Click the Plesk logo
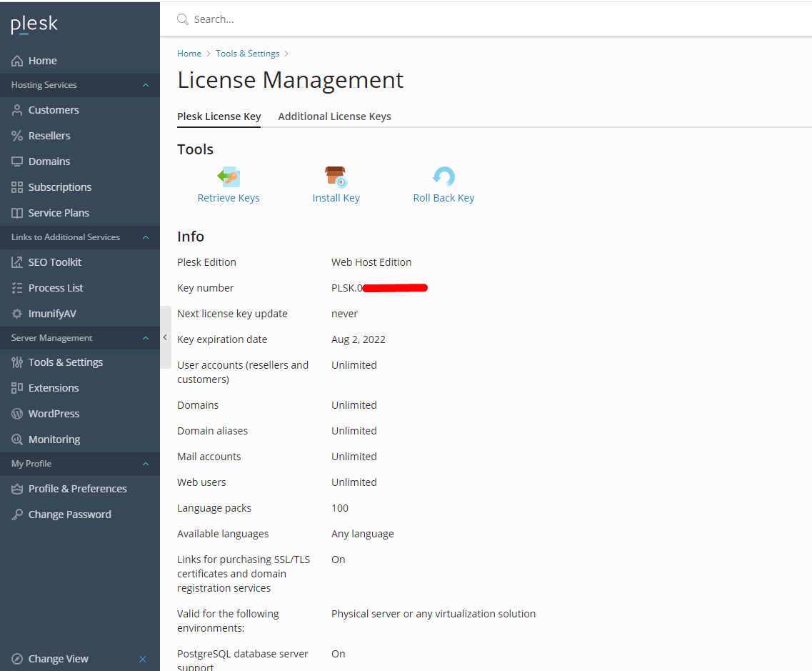The image size is (812, 671). point(34,25)
